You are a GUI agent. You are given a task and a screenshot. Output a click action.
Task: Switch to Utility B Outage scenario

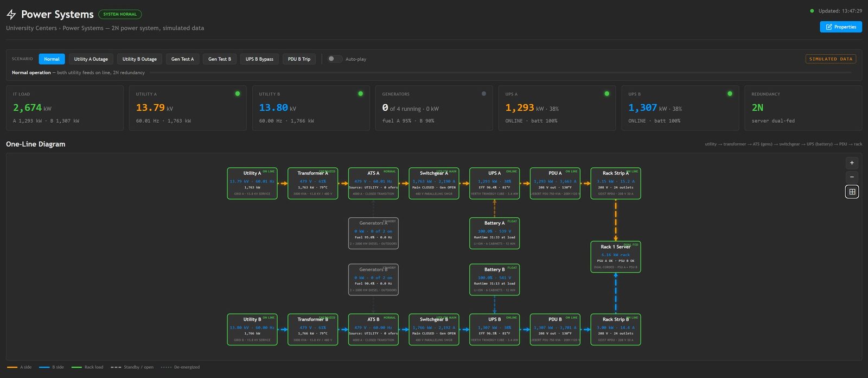coord(139,59)
